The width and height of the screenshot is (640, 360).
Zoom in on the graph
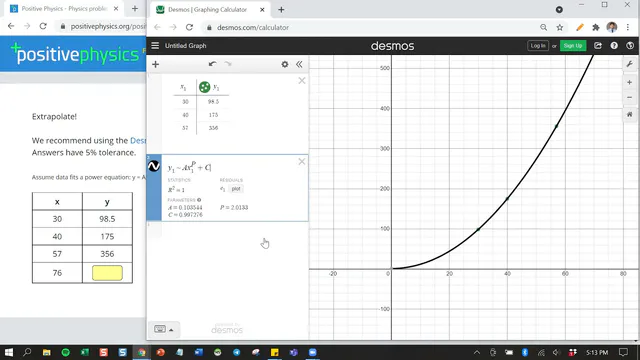click(629, 82)
